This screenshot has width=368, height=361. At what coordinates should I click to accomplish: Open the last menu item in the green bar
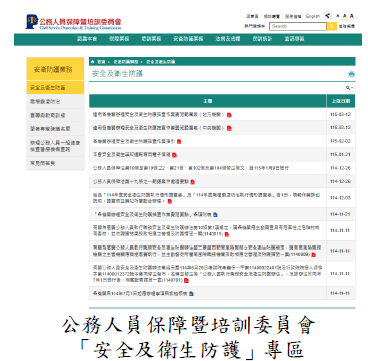click(294, 39)
